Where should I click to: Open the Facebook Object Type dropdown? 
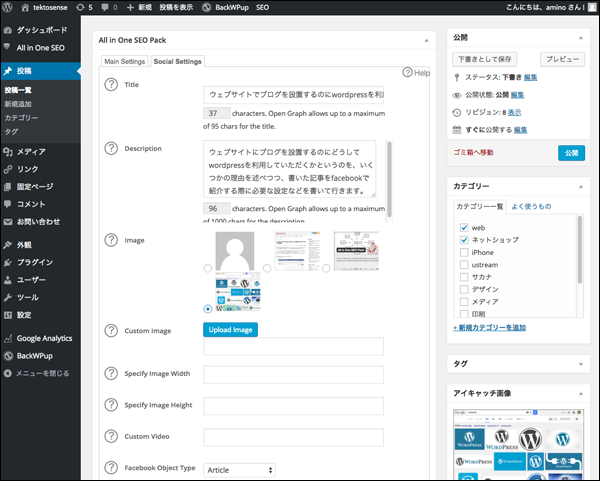tap(239, 469)
